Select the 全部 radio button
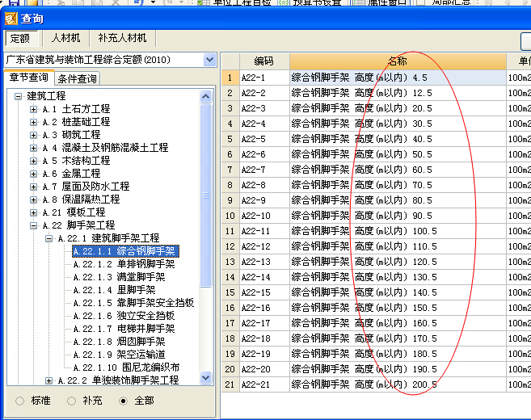 tap(124, 401)
